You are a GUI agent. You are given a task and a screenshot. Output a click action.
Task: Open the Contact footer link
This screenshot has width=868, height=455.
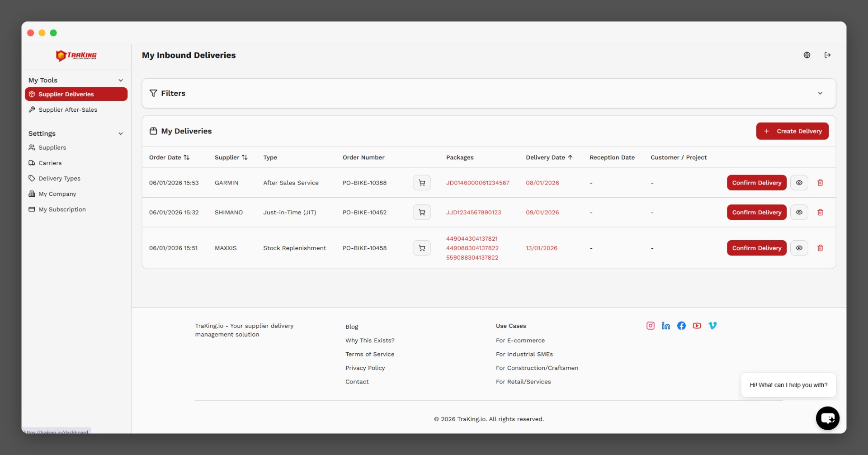click(357, 382)
